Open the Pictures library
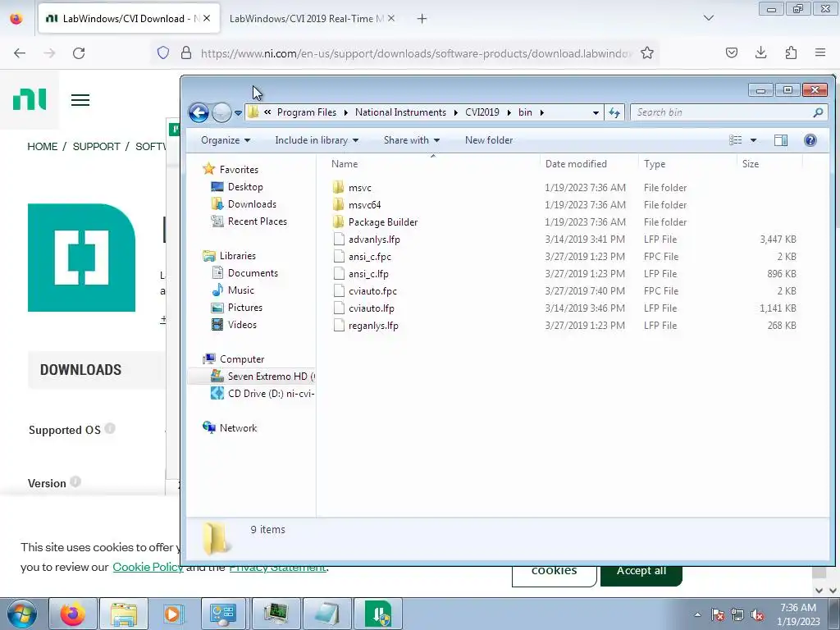This screenshot has height=630, width=840. tap(244, 308)
